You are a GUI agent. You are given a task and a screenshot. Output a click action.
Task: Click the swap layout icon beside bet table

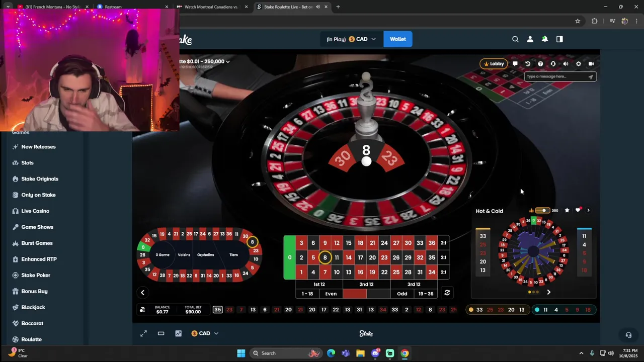[x=447, y=293]
